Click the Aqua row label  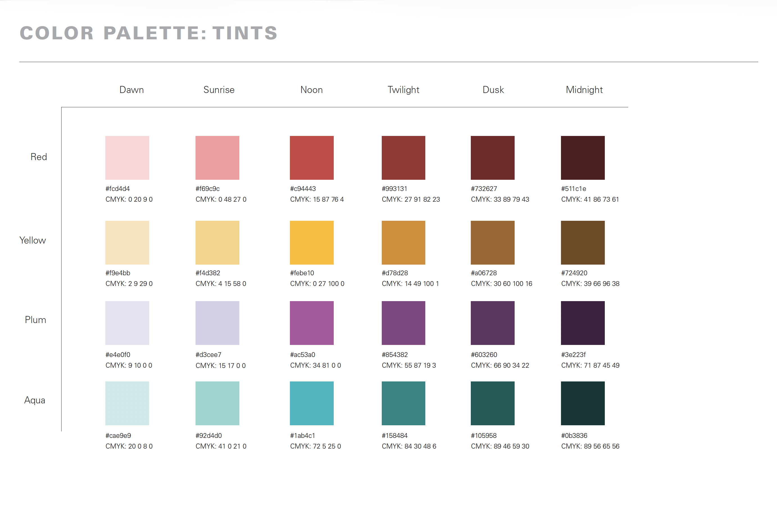(x=35, y=400)
